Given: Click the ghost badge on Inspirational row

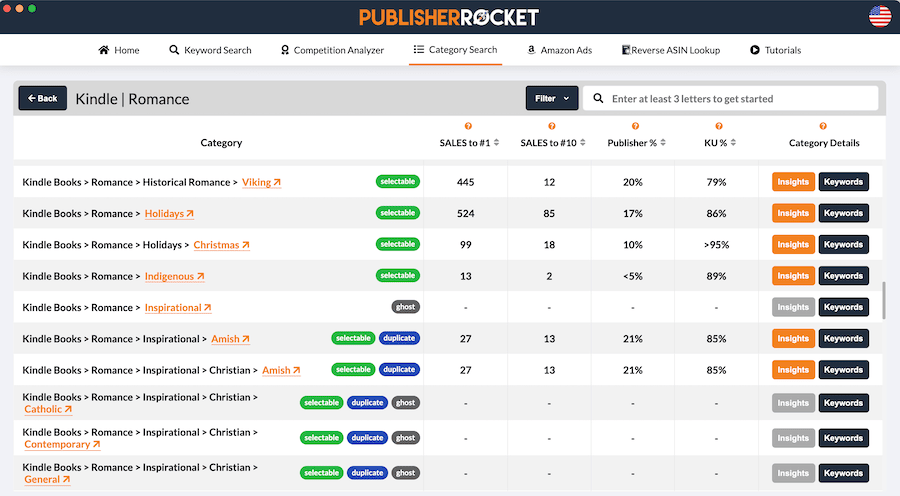Looking at the screenshot, I should click(405, 307).
